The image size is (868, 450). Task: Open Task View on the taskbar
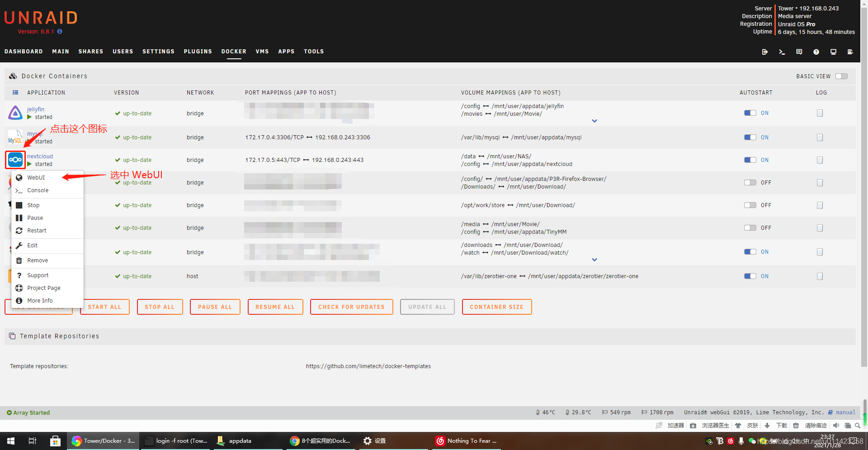pyautogui.click(x=33, y=441)
